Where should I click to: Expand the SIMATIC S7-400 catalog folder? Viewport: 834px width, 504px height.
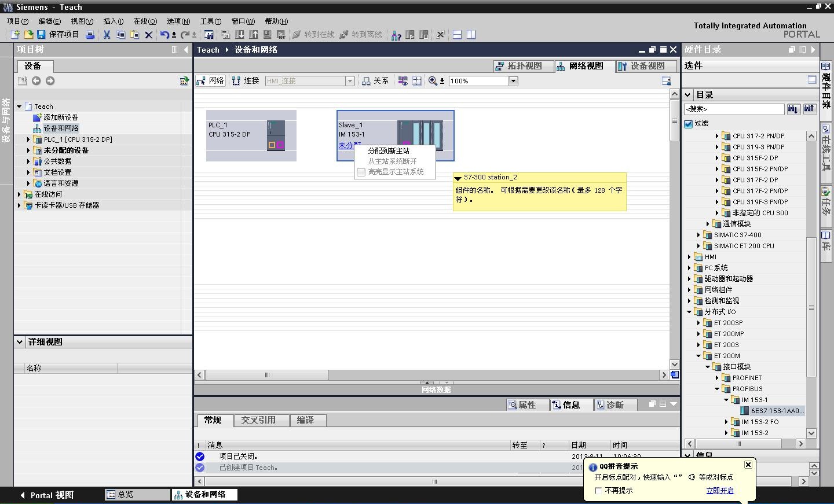698,235
